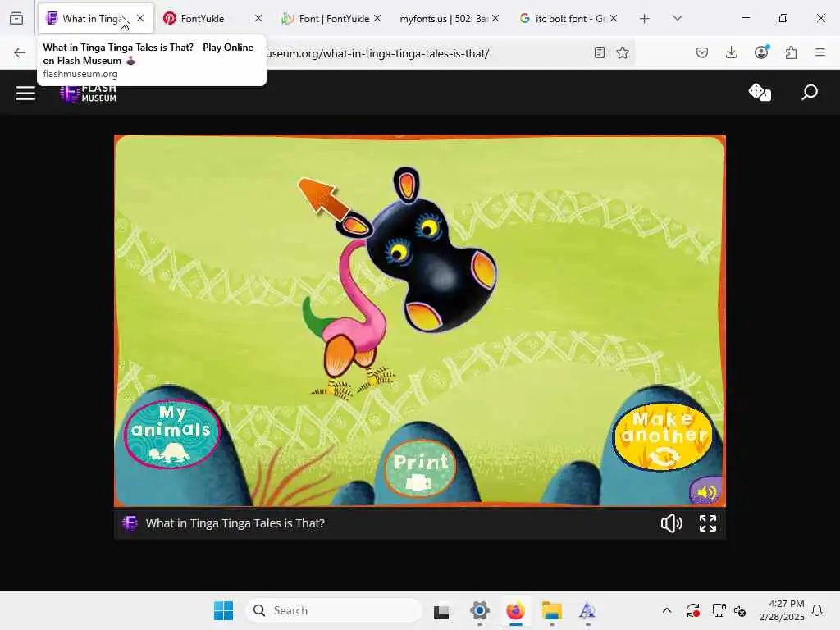Open the notification bell icon
840x630 pixels.
click(817, 610)
